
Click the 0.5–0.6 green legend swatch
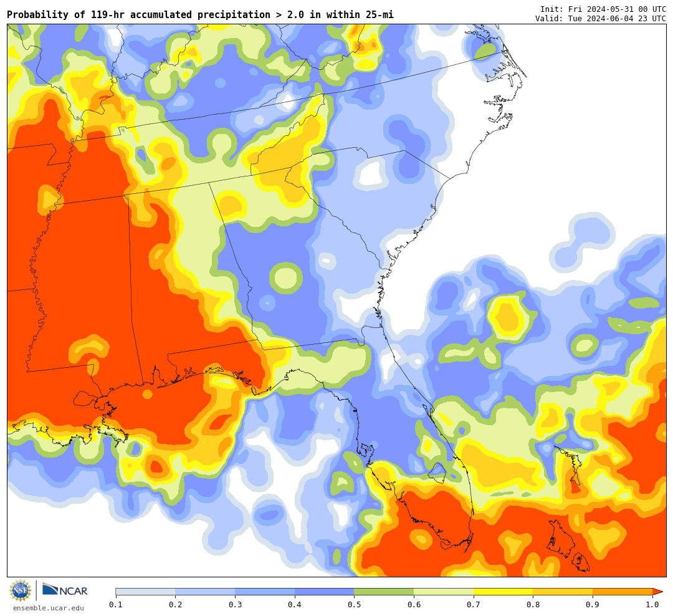point(384,592)
